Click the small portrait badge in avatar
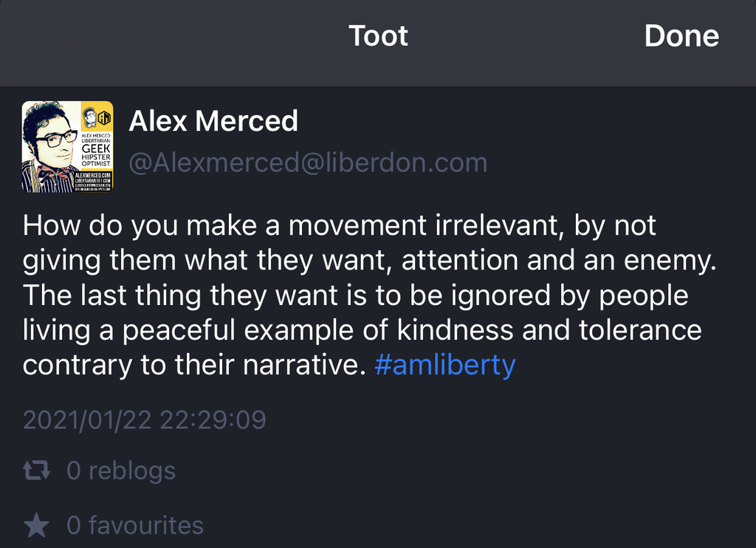Screen dimensions: 756x548 [89, 117]
